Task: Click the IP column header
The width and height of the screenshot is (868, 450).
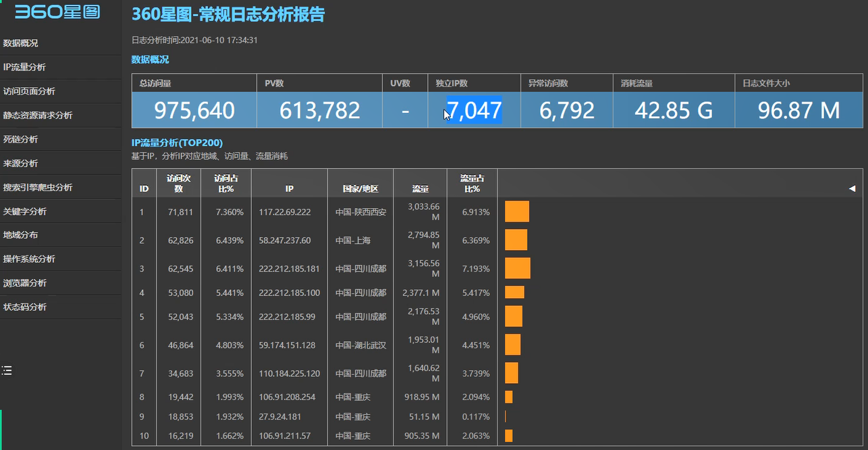Action: tap(289, 189)
